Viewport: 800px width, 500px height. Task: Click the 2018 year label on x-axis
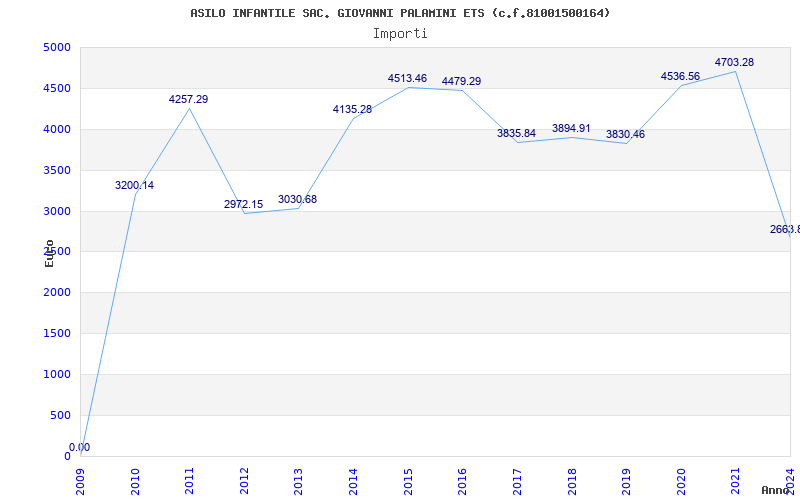tap(572, 481)
